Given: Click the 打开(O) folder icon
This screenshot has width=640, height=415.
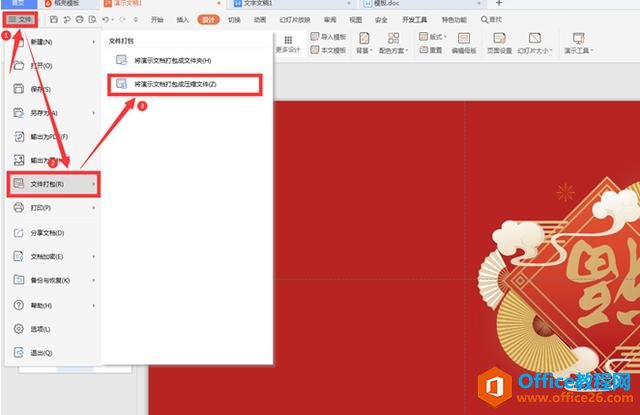Looking at the screenshot, I should pos(19,65).
